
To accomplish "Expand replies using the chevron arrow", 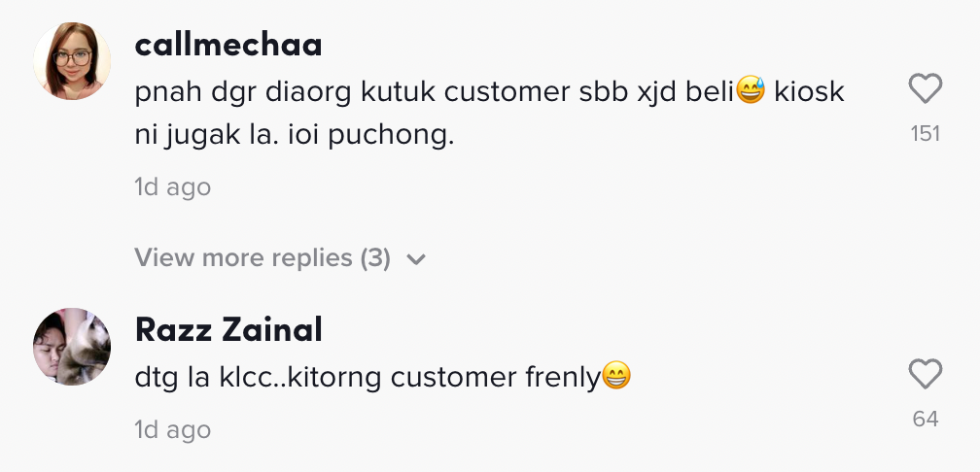I will [416, 259].
